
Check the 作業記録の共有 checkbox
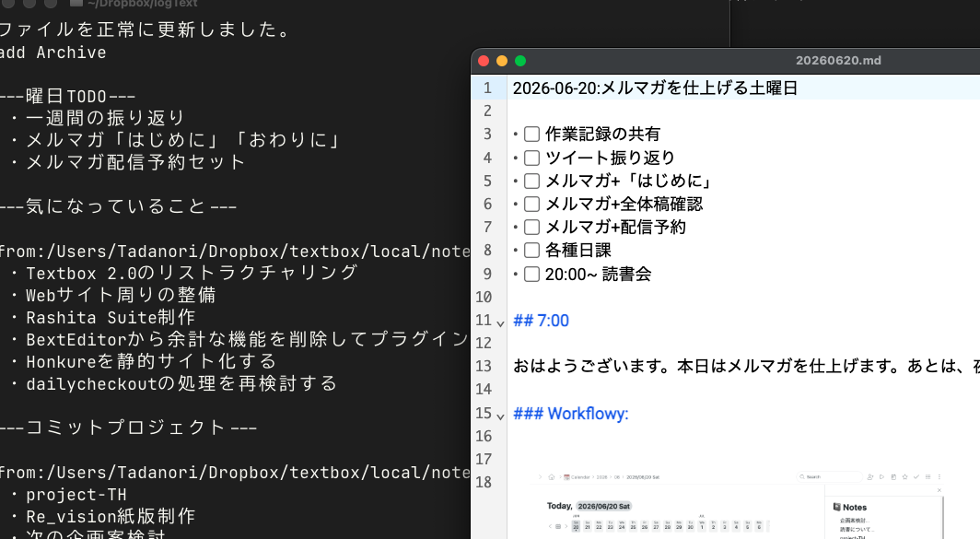pyautogui.click(x=531, y=134)
